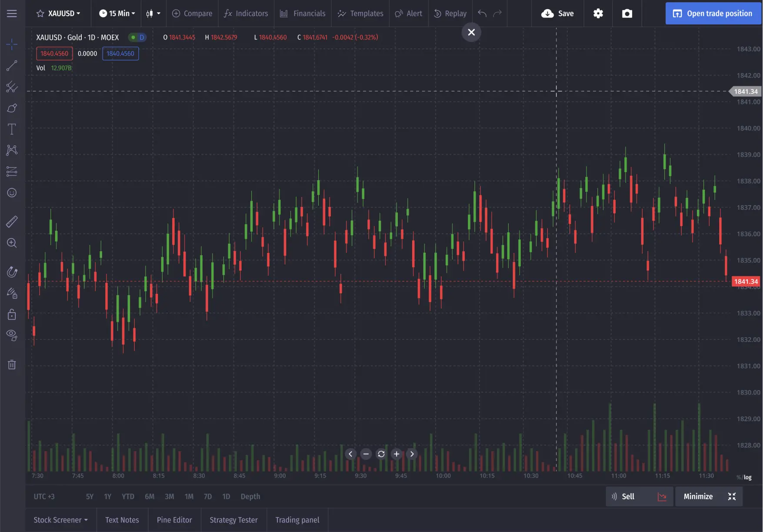This screenshot has width=763, height=532.
Task: Switch to the Pine Editor tab
Action: (174, 520)
